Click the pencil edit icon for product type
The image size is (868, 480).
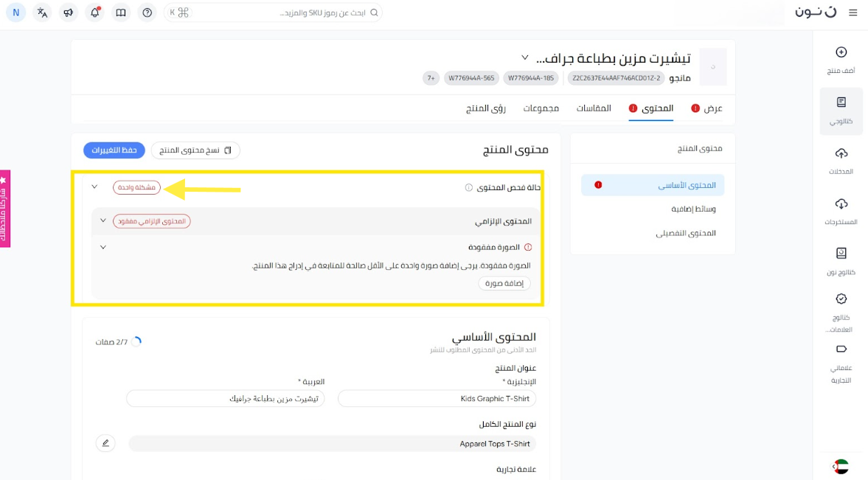point(105,443)
